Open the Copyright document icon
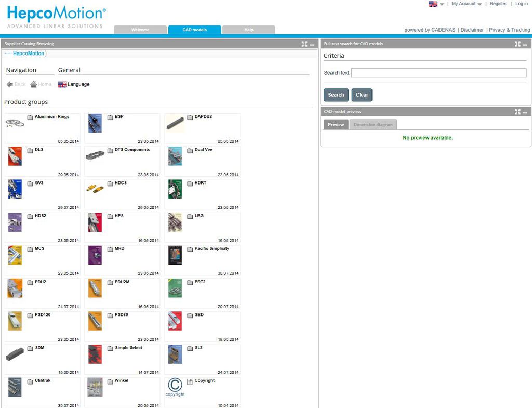The image size is (532, 408). (x=190, y=381)
